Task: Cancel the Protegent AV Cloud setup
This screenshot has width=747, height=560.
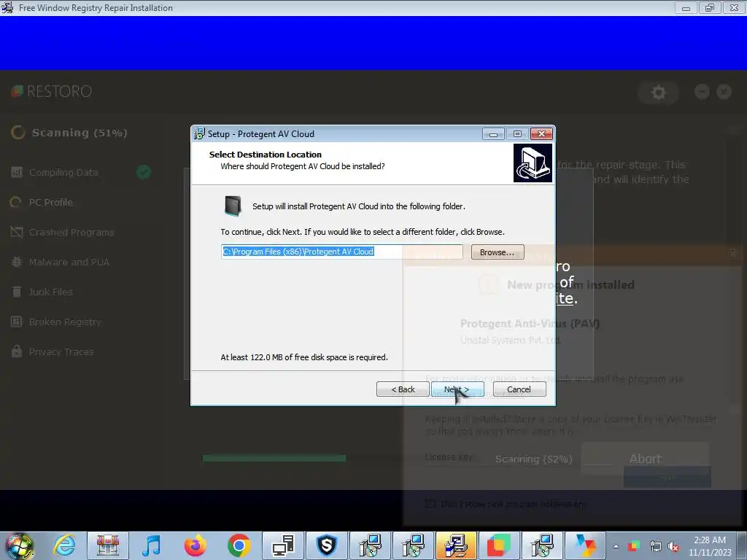Action: 519,389
